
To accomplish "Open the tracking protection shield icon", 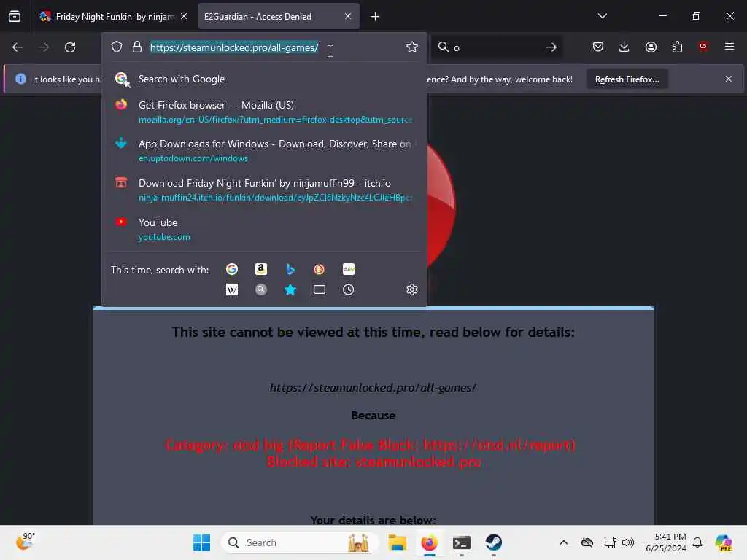I will (x=117, y=47).
